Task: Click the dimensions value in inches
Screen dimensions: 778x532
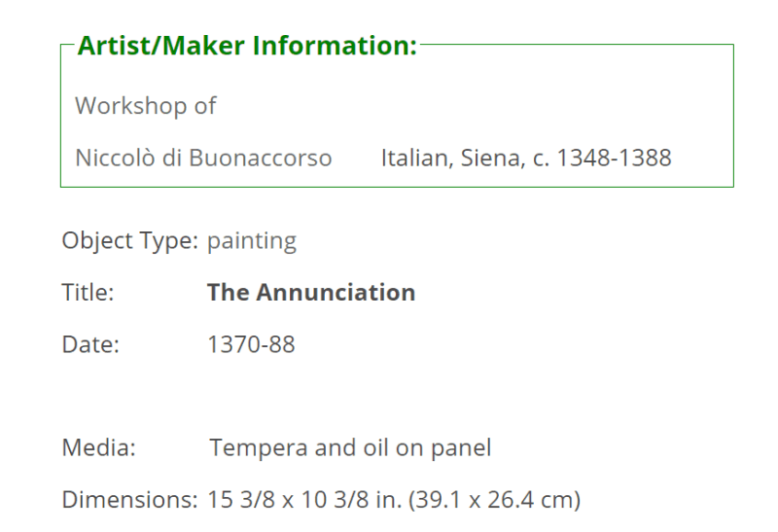Action: pos(304,500)
